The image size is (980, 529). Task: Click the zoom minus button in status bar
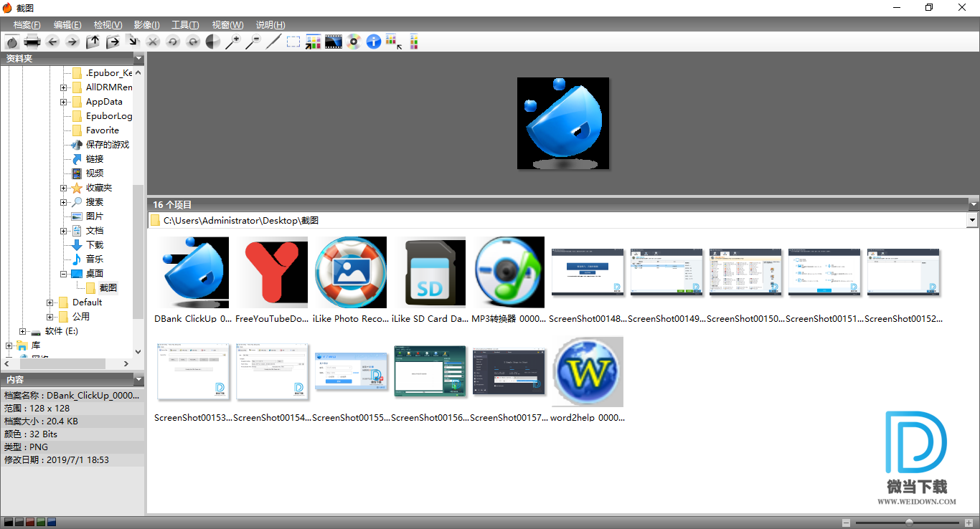847,523
